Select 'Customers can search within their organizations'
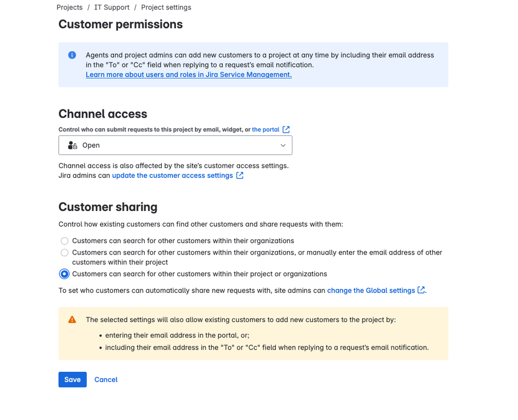The width and height of the screenshot is (518, 420). [64, 241]
